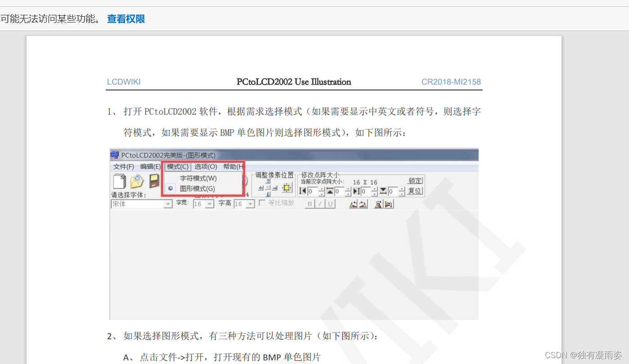This screenshot has height=364, width=629.
Task: Click right-margin matrix size icon
Action: point(357,191)
